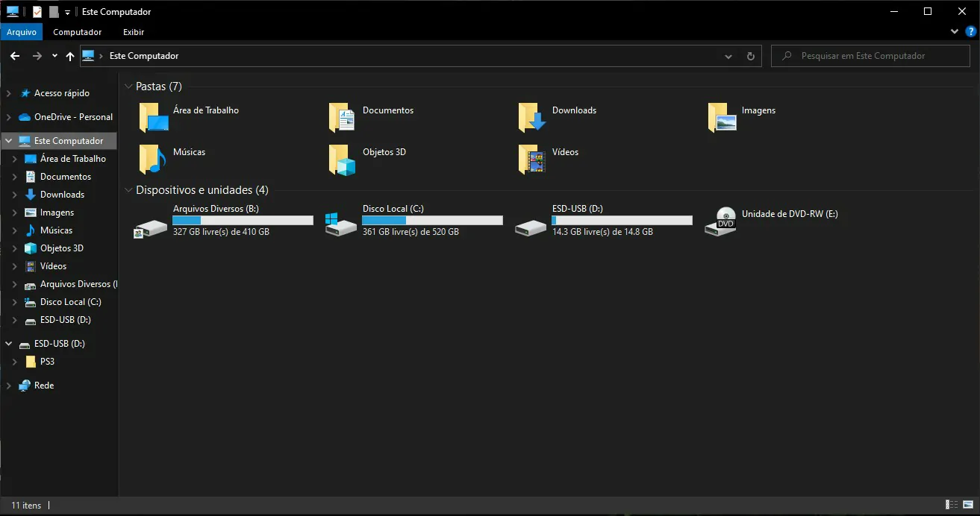980x516 pixels.
Task: Click Este Computador breadcrumb in address bar
Action: pos(144,56)
